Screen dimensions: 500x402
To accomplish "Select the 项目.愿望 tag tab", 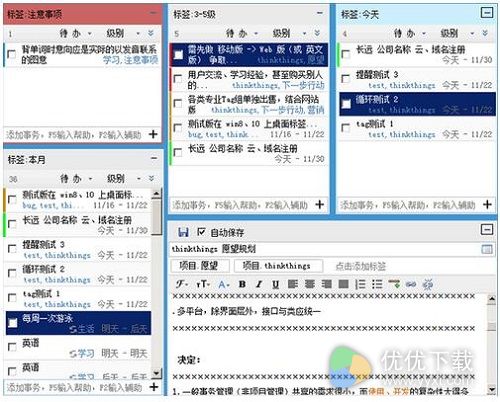I will tap(199, 266).
